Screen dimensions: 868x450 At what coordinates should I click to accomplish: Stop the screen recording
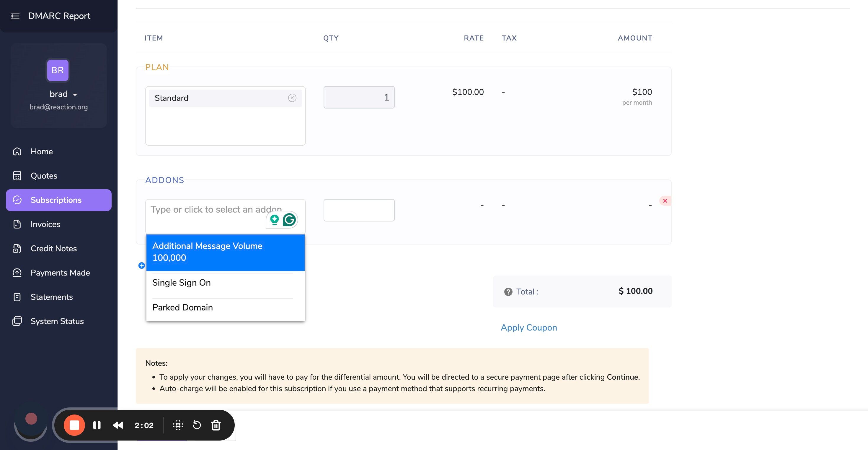pyautogui.click(x=74, y=425)
